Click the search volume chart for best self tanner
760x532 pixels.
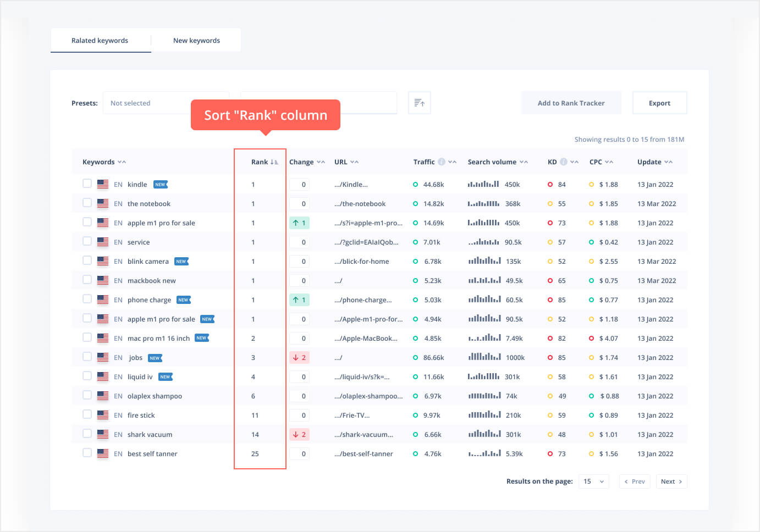(484, 453)
